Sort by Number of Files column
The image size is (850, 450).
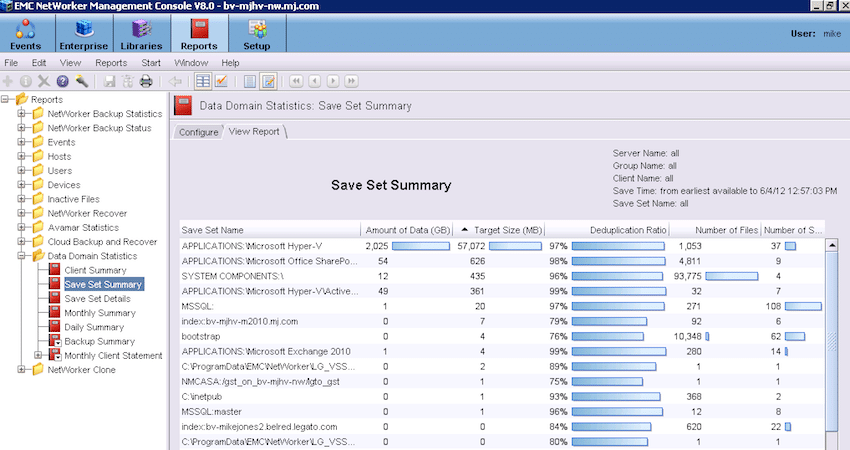(715, 230)
